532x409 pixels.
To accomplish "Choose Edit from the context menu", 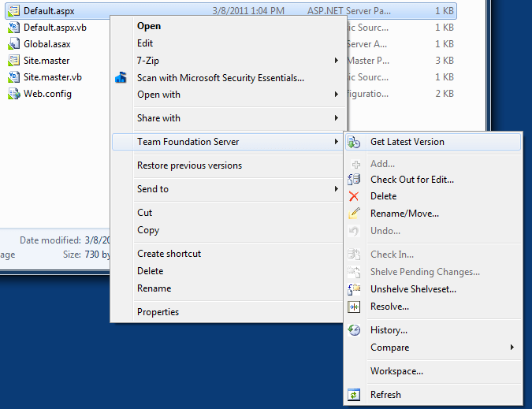I will [228, 43].
